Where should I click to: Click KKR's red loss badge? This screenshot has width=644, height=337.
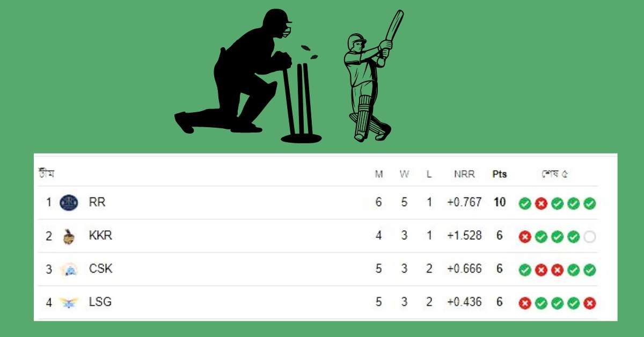pyautogui.click(x=524, y=236)
